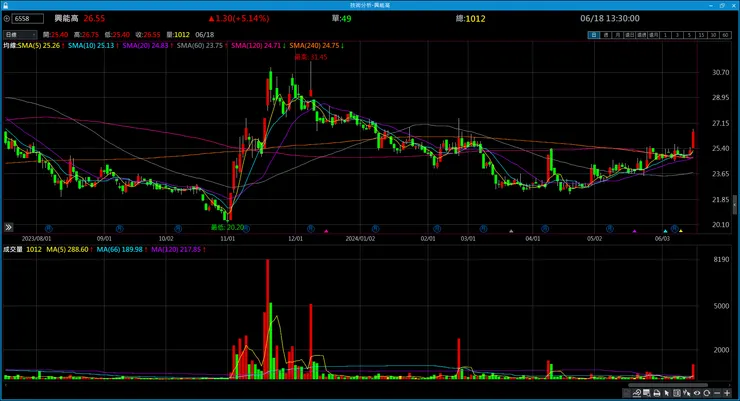Open the data table search icon
The height and width of the screenshot is (401, 740).
point(646,393)
